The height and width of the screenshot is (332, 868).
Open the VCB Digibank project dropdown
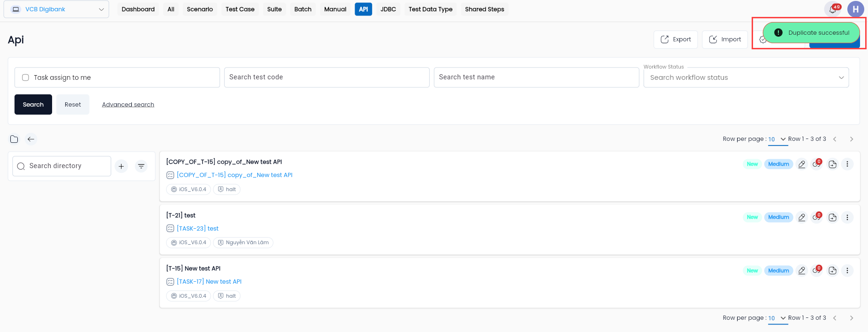[56, 9]
